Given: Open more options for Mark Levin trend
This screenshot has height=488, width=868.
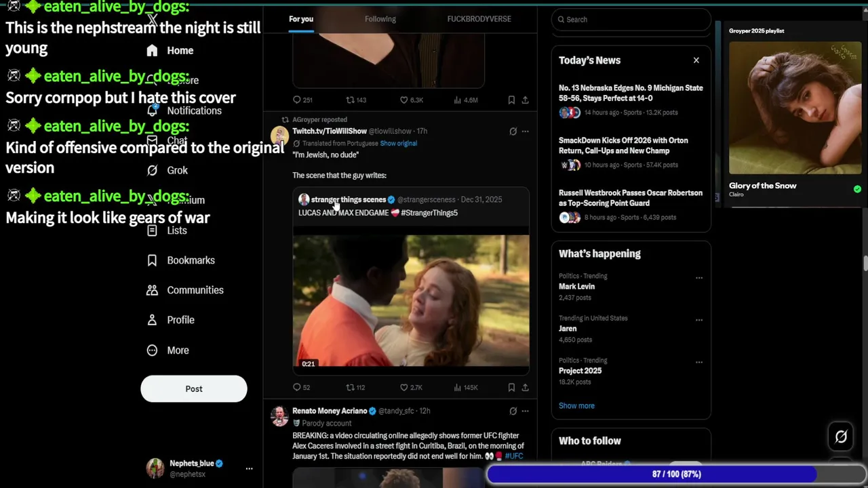Looking at the screenshot, I should (698, 278).
